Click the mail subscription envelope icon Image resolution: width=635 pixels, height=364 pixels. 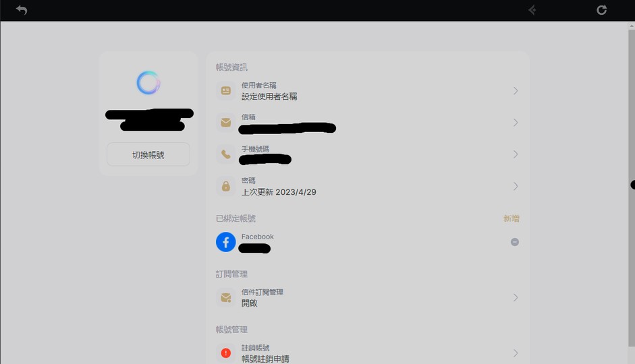pos(226,298)
